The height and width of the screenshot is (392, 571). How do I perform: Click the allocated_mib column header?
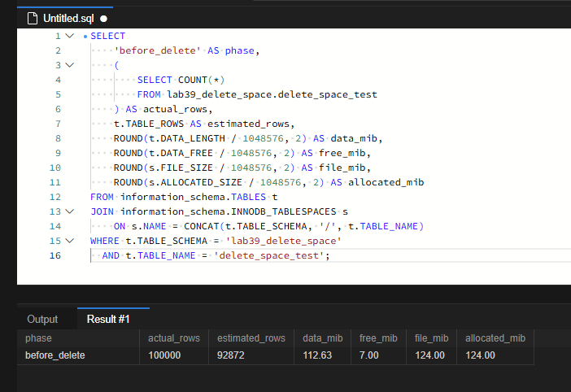tap(495, 338)
